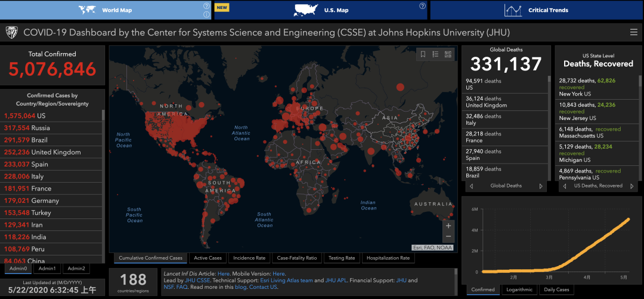This screenshot has width=644, height=299.
Task: Click the world map icon in World Map tab
Action: tap(87, 10)
